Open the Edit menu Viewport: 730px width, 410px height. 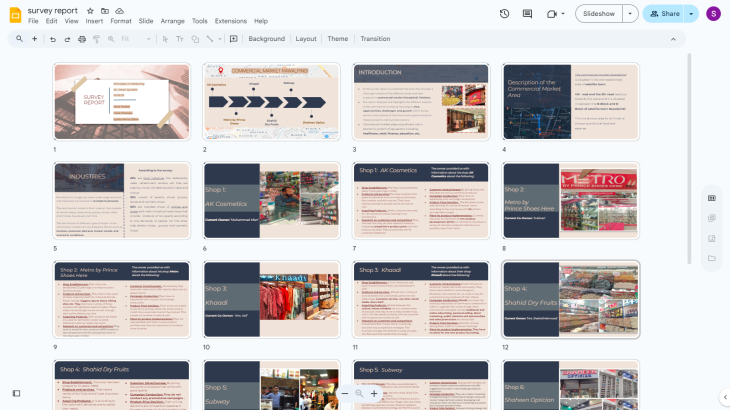pos(51,21)
